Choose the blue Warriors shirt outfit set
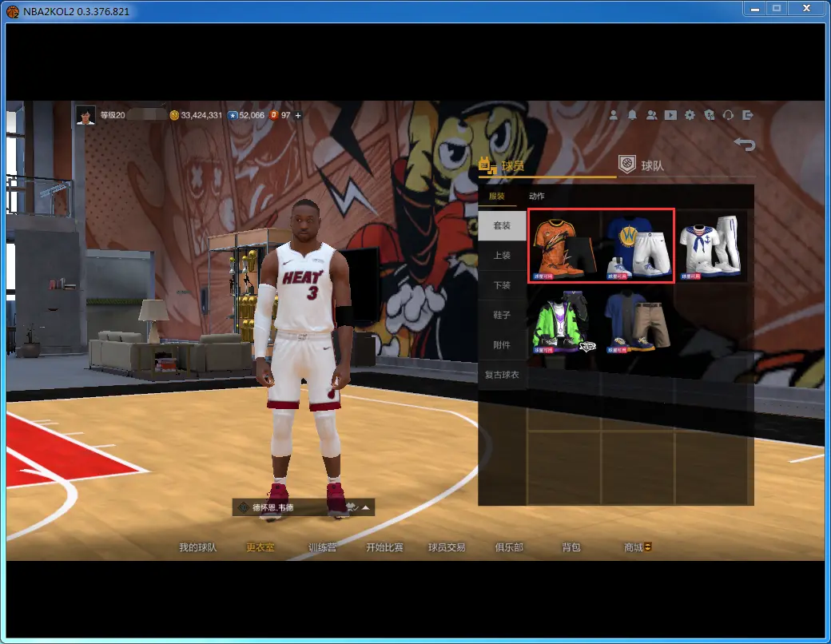This screenshot has height=644, width=831. (638, 246)
